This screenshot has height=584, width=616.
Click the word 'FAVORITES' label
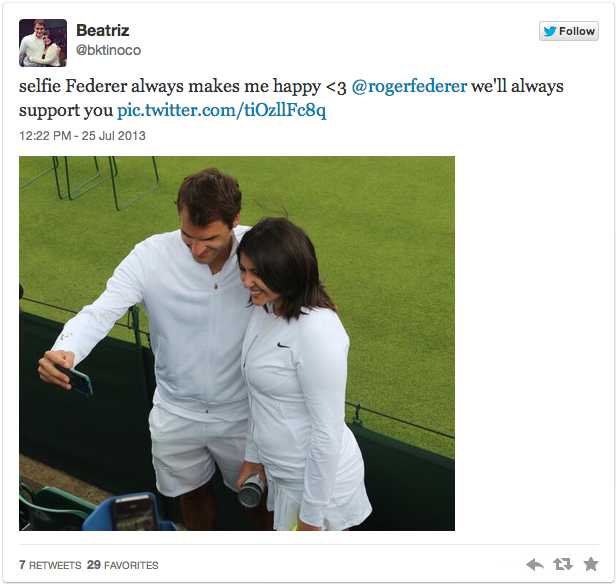pyautogui.click(x=131, y=566)
